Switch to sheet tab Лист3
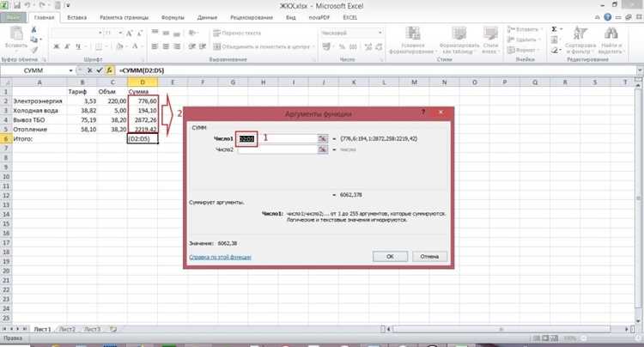Viewport: 644px width, 347px height. [92, 329]
